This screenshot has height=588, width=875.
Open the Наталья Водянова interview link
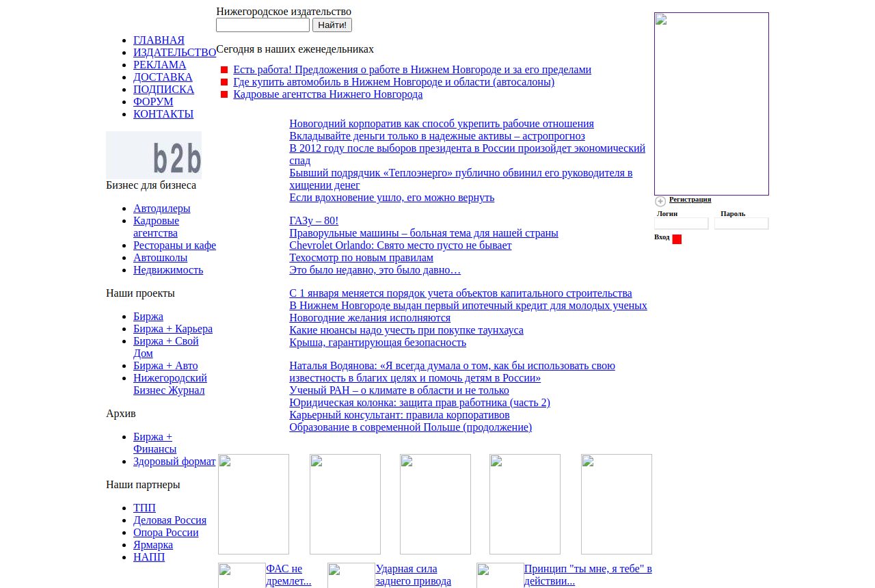pos(452,372)
